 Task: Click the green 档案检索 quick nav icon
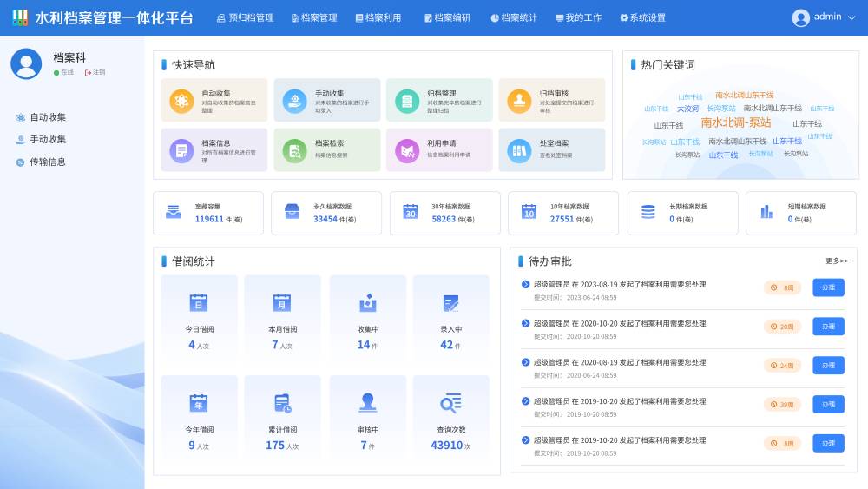pos(294,150)
